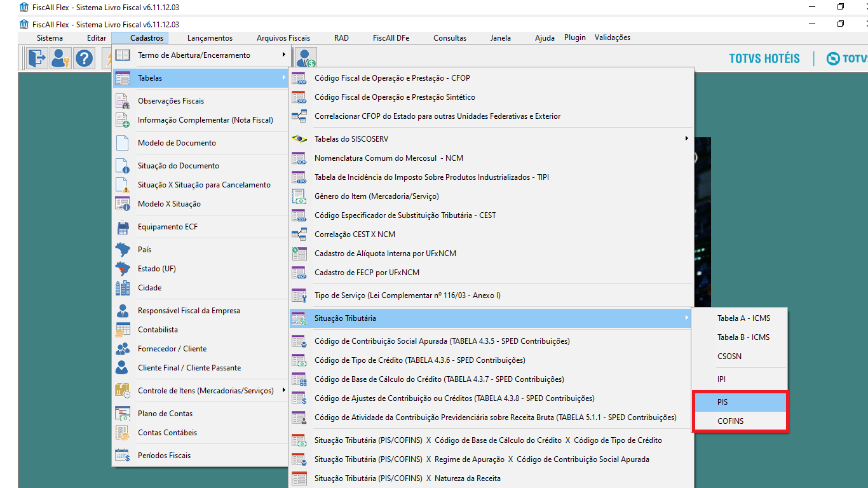Select Contabilista menu entry
Image resolution: width=868 pixels, height=488 pixels.
tap(200, 330)
